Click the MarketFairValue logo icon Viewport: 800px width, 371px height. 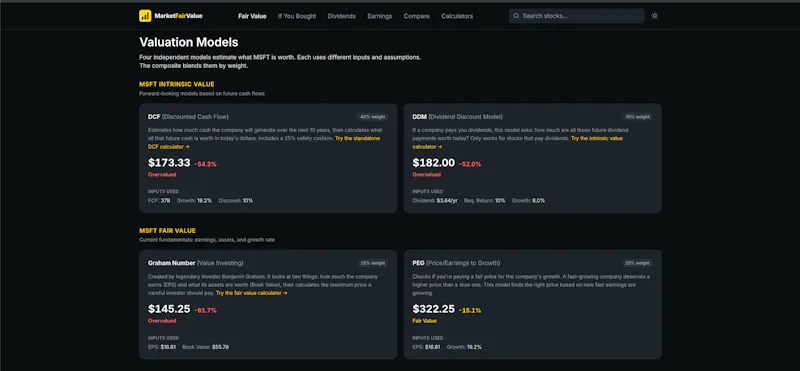145,16
